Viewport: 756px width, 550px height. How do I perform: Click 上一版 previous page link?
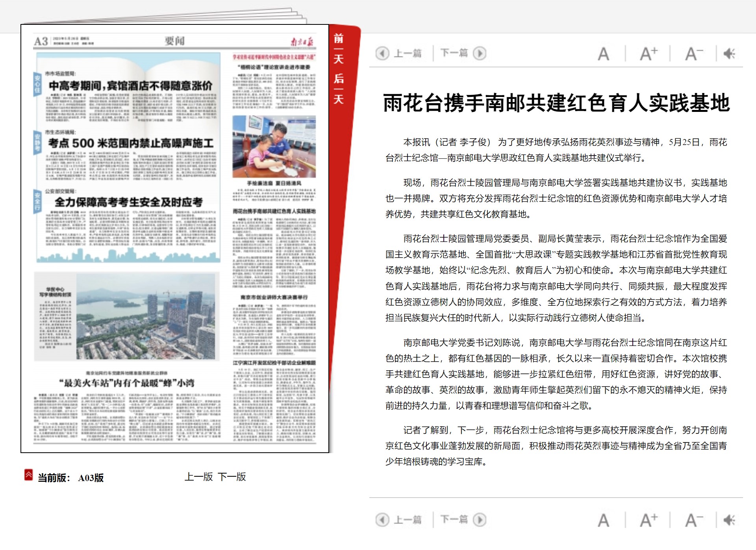[x=198, y=477]
